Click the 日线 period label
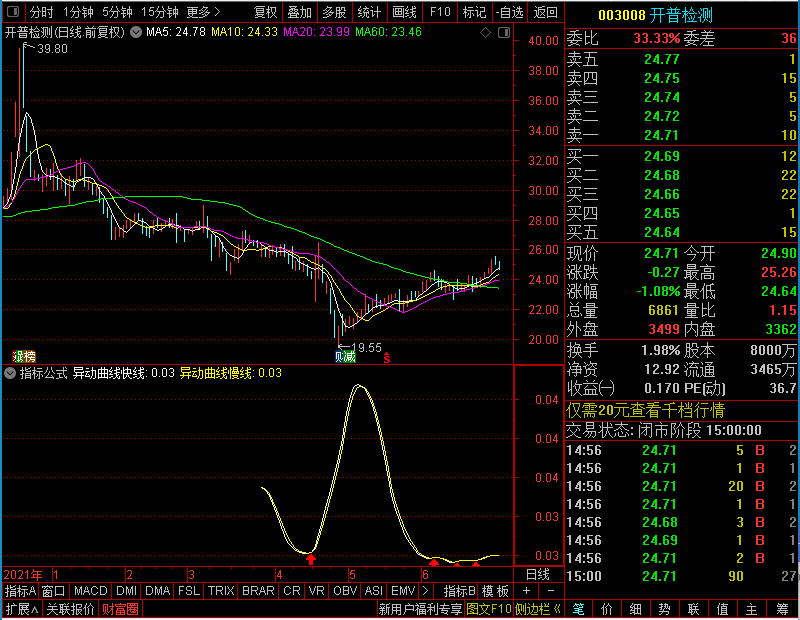Viewport: 800px width, 620px height. (538, 575)
